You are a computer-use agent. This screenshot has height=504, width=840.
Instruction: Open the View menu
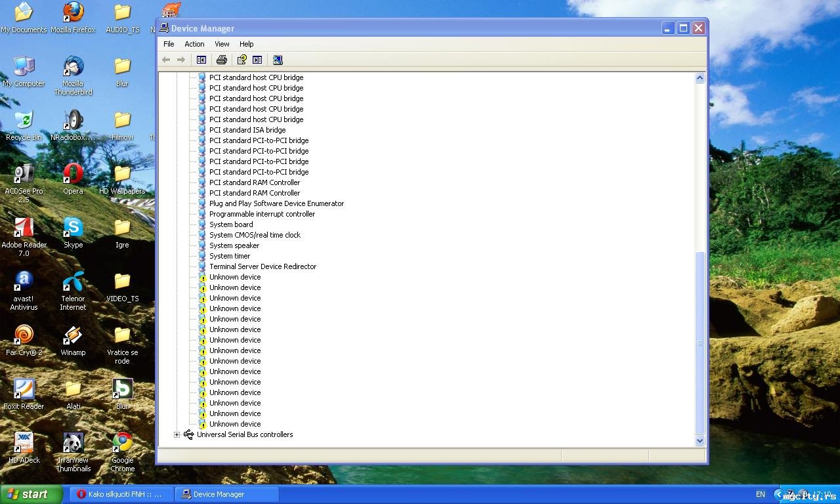[222, 44]
